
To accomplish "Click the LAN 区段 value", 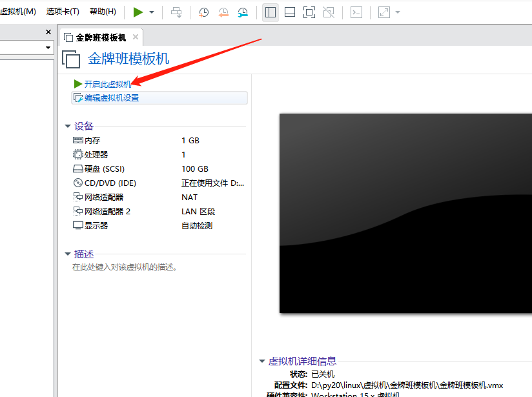I will (x=198, y=211).
